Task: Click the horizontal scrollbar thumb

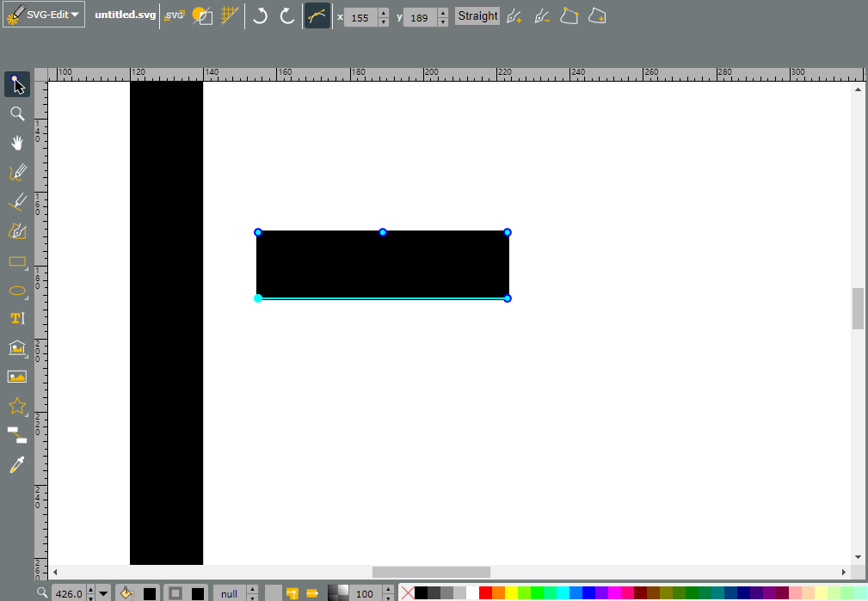Action: point(431,572)
